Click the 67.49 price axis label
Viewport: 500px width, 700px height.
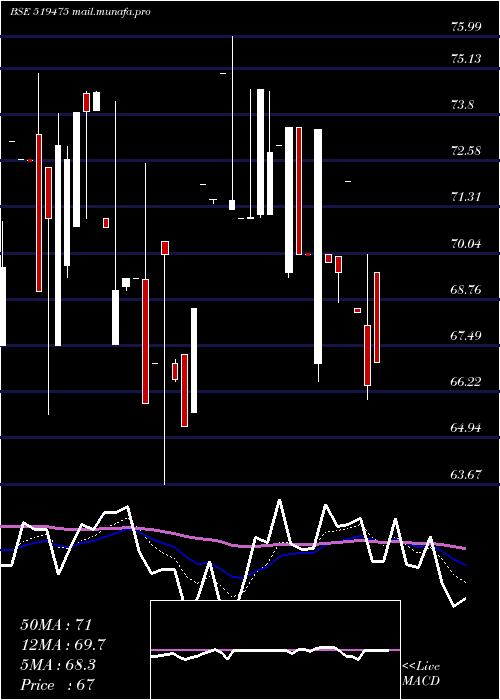pyautogui.click(x=466, y=336)
